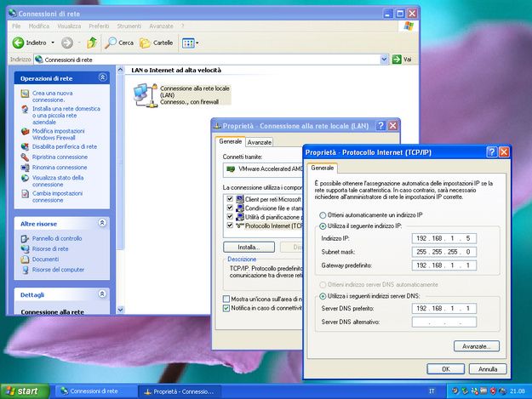
Task: Enable Mostra un'icona sull'area di notifica
Action: [226, 299]
